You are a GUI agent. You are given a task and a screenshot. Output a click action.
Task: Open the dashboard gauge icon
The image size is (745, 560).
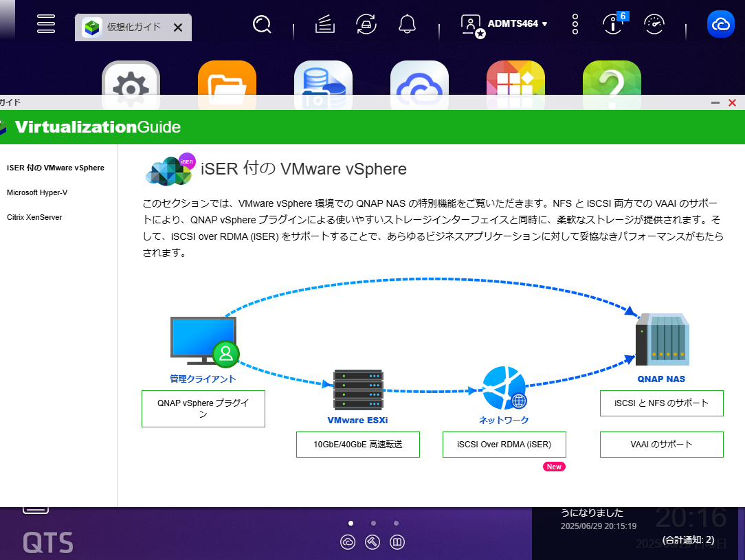[654, 24]
